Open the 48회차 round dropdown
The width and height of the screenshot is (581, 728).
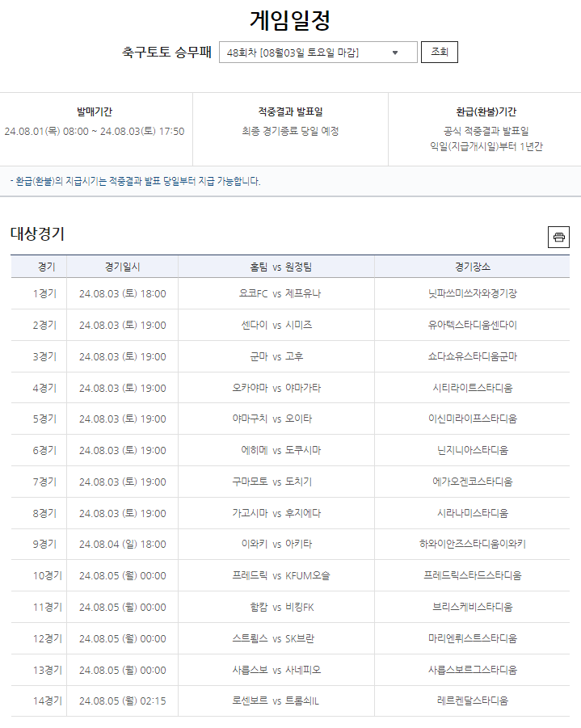(x=318, y=53)
